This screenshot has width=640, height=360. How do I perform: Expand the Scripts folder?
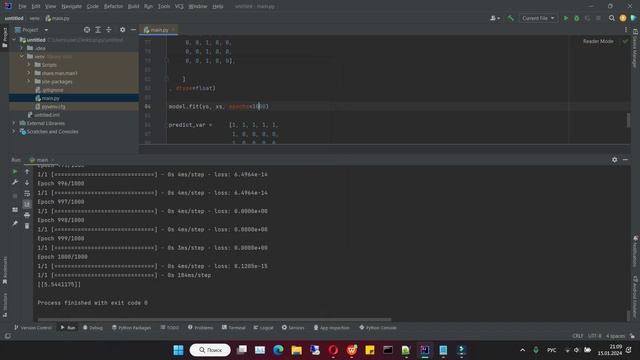(29, 65)
